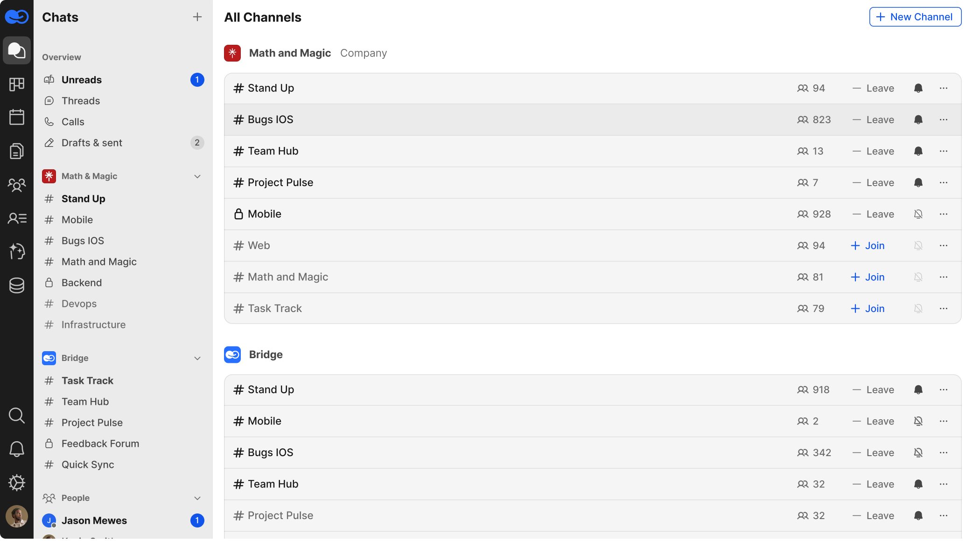Open Jason Mewes direct message

[94, 520]
